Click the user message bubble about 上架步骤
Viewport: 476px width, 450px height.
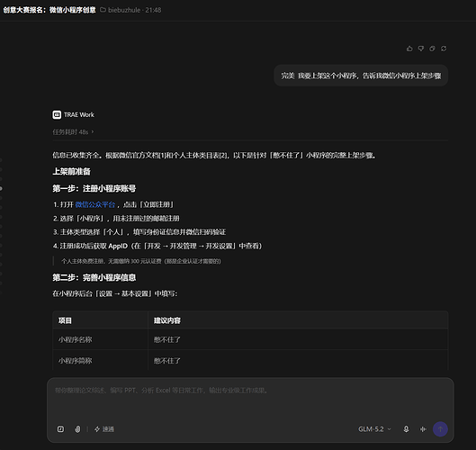coord(361,76)
